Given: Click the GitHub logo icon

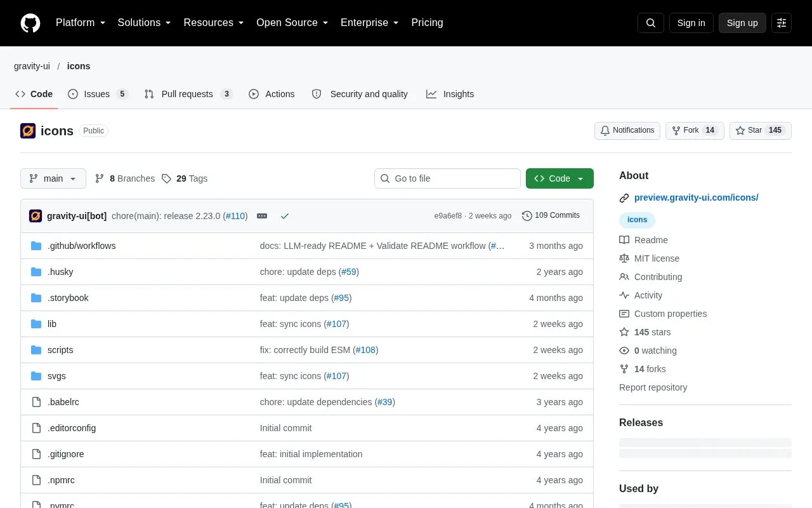Looking at the screenshot, I should pyautogui.click(x=30, y=23).
